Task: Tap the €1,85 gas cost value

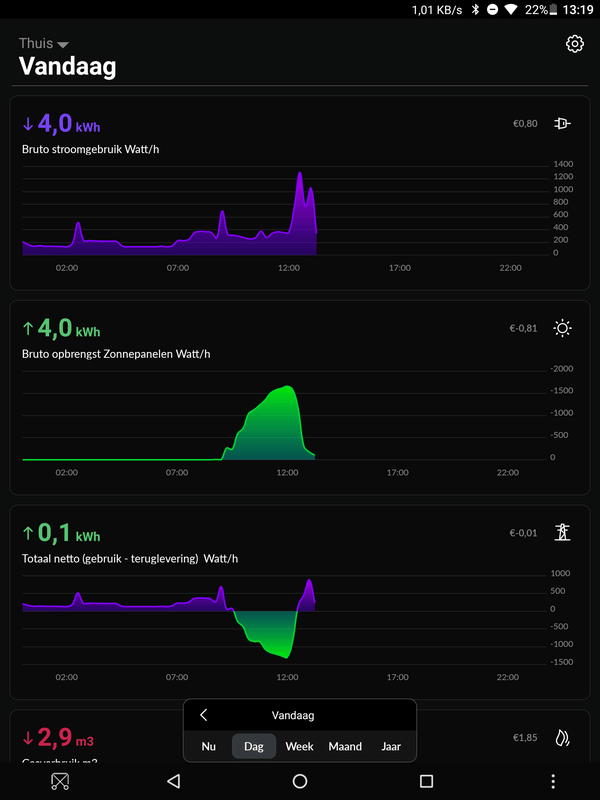Action: 525,738
